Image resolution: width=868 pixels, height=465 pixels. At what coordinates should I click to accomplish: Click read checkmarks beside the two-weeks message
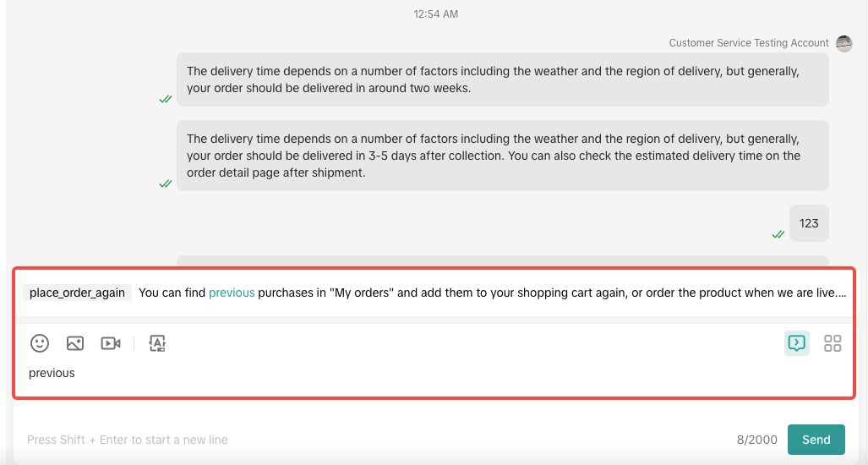point(166,99)
